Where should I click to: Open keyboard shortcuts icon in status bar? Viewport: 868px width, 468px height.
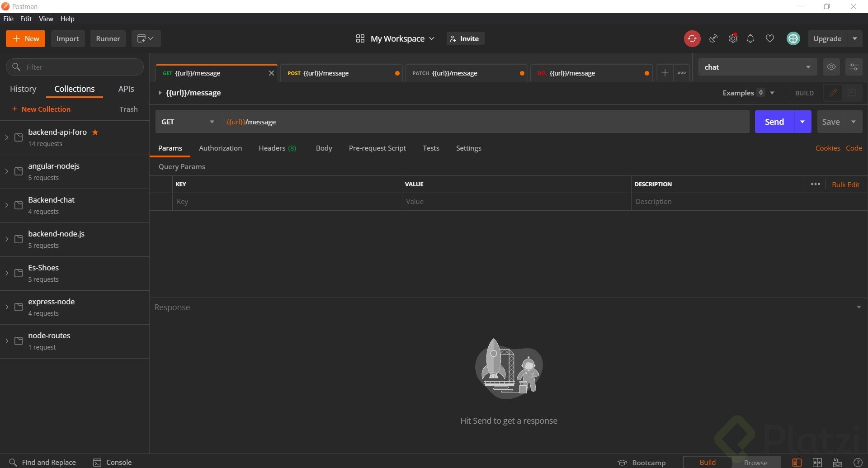pyautogui.click(x=837, y=463)
